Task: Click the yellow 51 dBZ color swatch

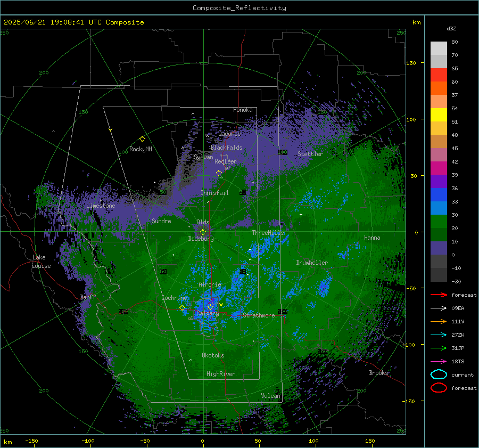Action: (439, 115)
